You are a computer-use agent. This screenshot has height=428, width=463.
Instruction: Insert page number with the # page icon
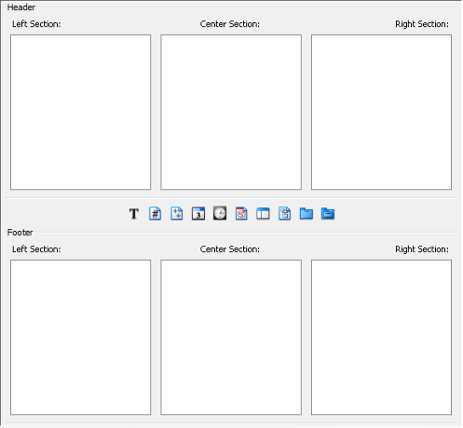[155, 214]
